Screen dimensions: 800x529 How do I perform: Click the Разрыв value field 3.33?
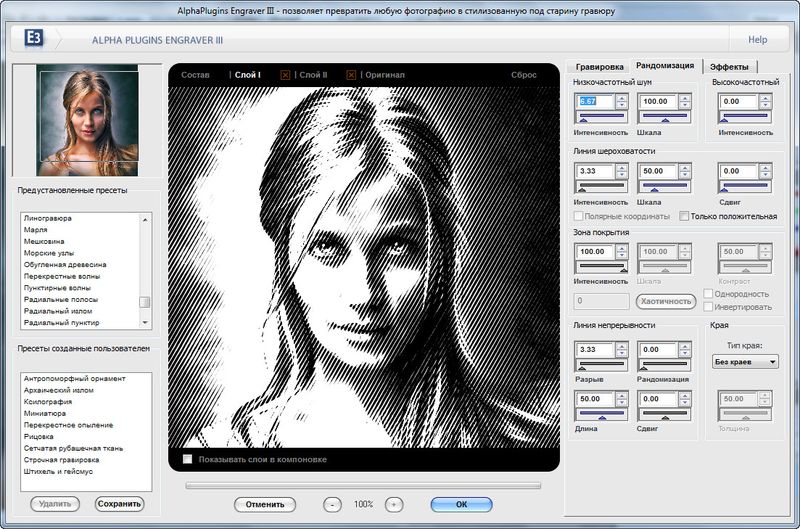coord(594,349)
